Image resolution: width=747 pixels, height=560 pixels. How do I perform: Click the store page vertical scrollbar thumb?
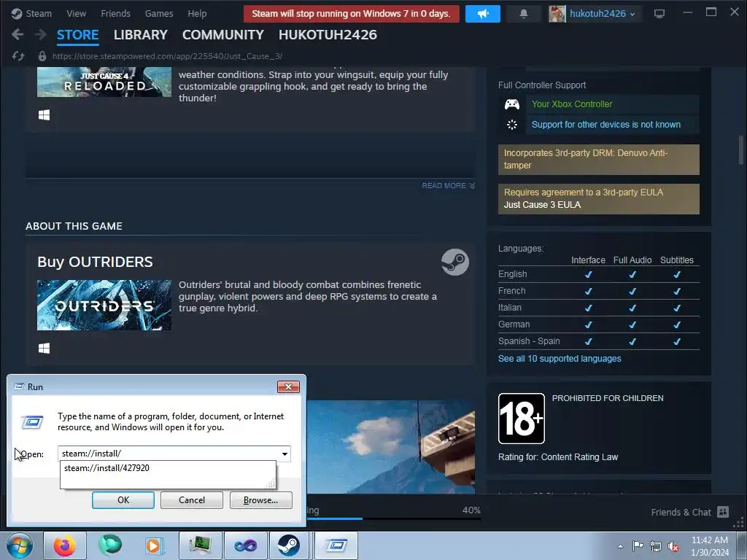click(741, 149)
